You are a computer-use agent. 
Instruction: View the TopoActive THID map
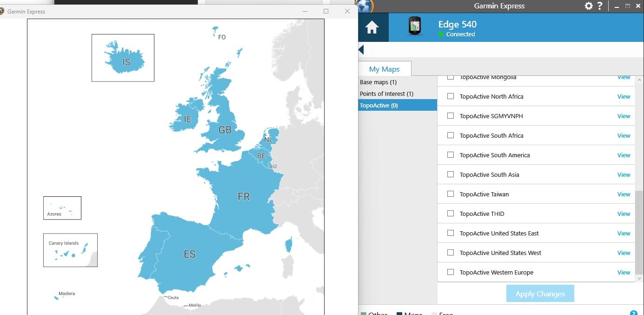point(624,214)
